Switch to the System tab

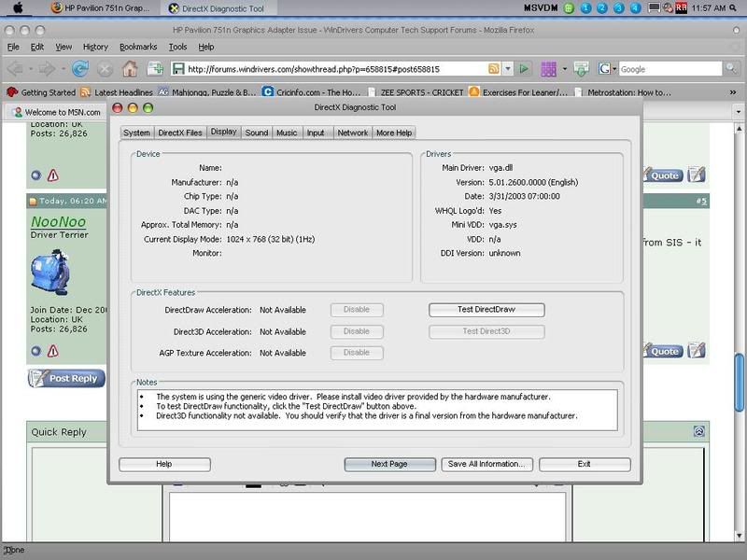pyautogui.click(x=136, y=133)
